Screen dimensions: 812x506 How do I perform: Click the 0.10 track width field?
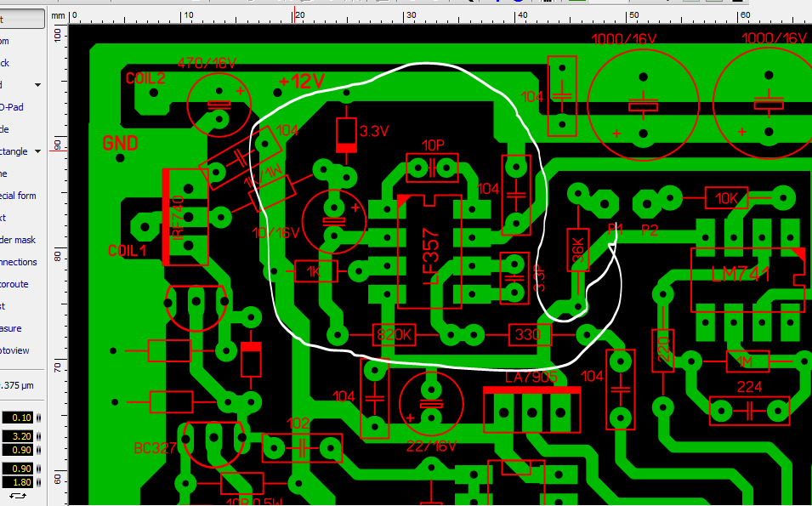(18, 418)
